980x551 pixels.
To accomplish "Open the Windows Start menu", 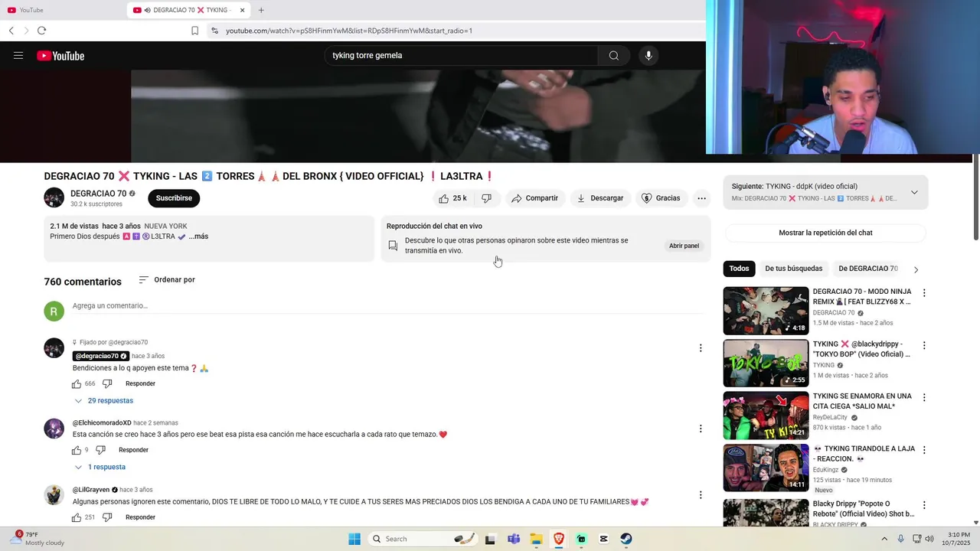I will pos(354,539).
